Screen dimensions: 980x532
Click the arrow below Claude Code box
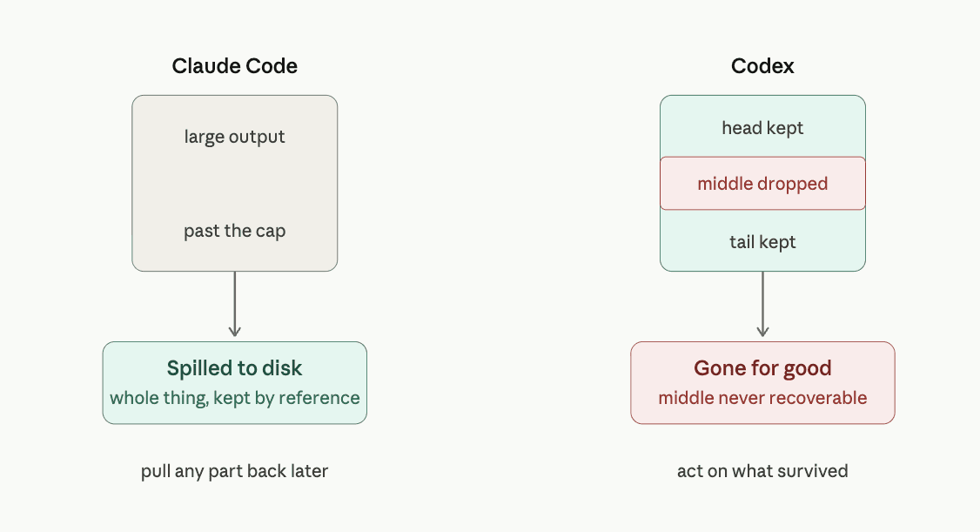tap(234, 305)
